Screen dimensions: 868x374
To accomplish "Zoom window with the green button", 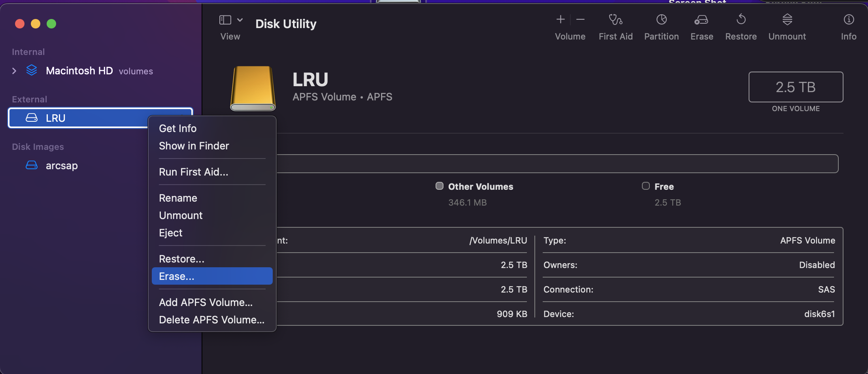I will (x=51, y=24).
